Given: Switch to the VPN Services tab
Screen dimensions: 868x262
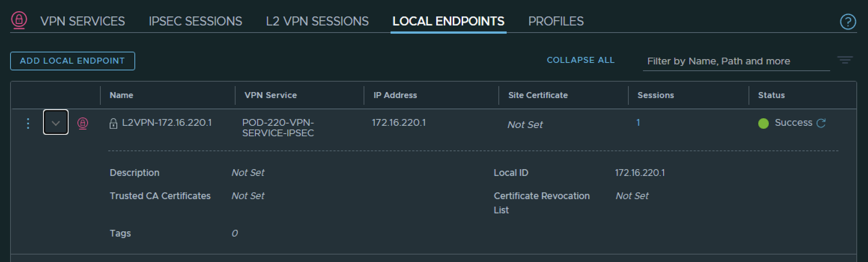Looking at the screenshot, I should (82, 21).
